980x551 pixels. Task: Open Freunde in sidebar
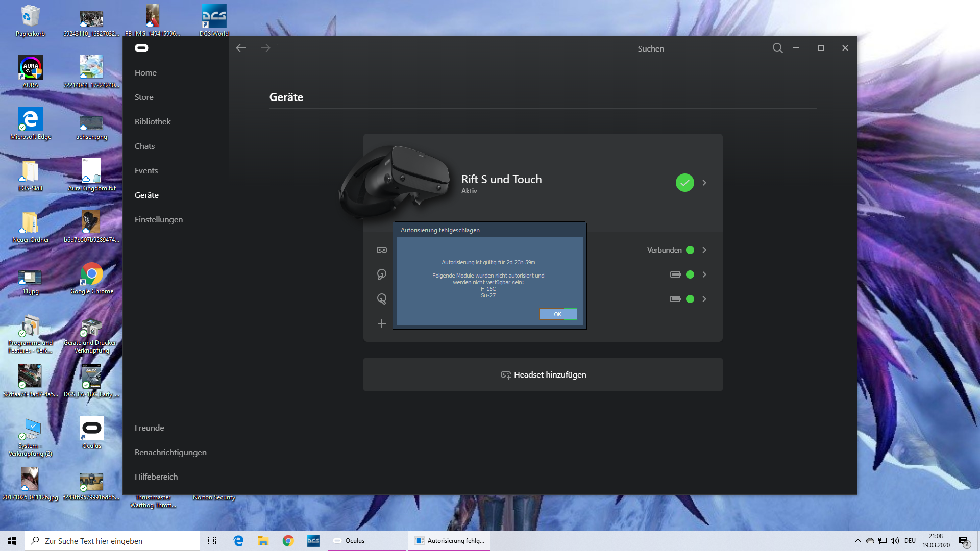150,428
